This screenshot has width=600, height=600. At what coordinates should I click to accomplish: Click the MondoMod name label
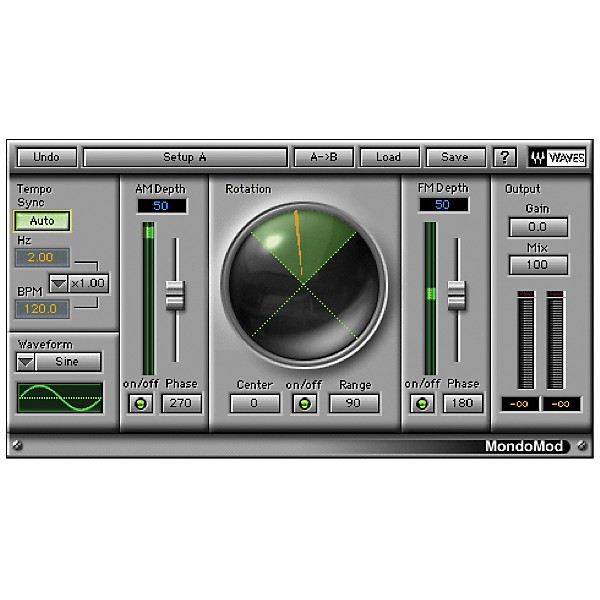click(x=524, y=446)
